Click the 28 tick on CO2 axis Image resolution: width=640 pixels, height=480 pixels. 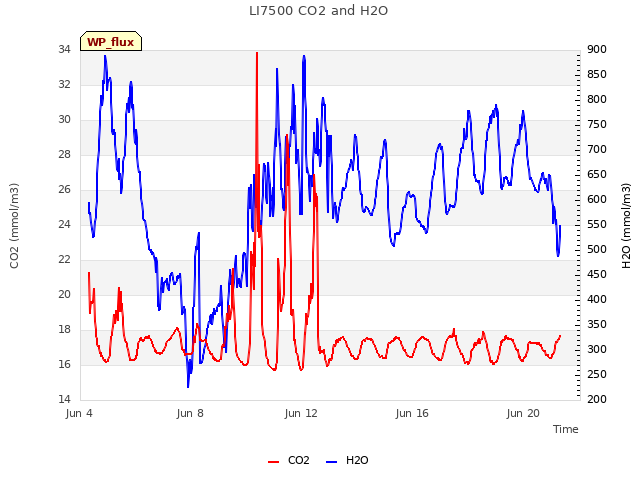(x=64, y=154)
